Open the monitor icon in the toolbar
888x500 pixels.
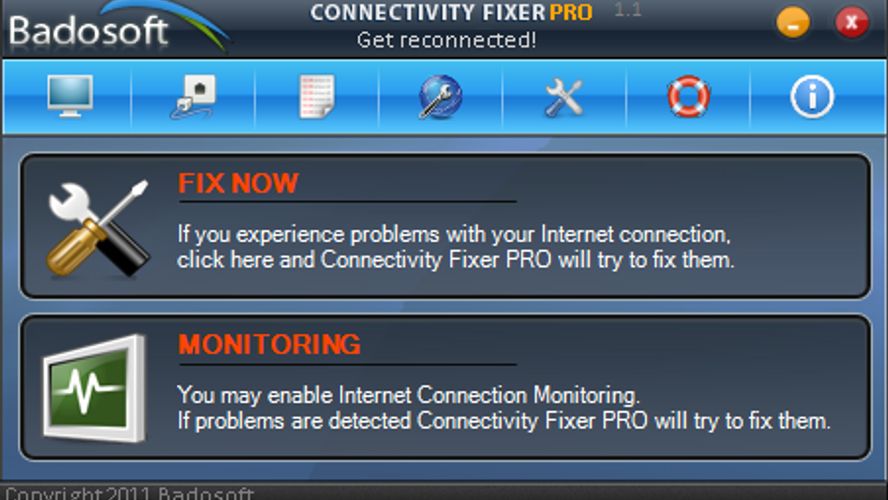pyautogui.click(x=70, y=96)
